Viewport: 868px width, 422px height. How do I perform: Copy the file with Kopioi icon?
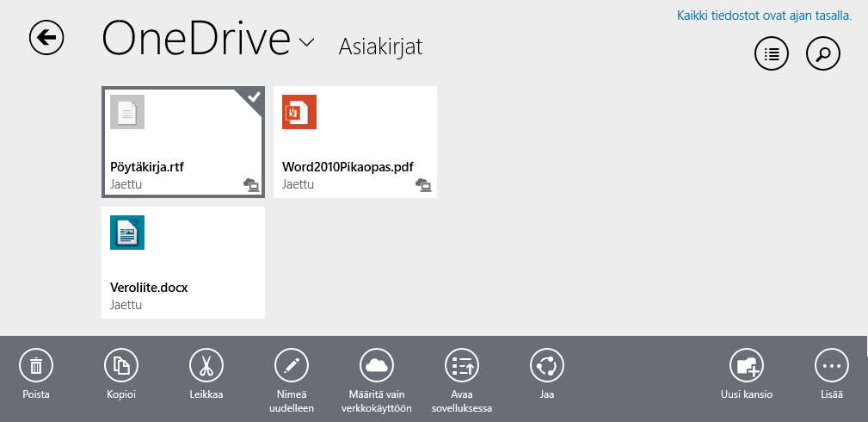point(121,366)
